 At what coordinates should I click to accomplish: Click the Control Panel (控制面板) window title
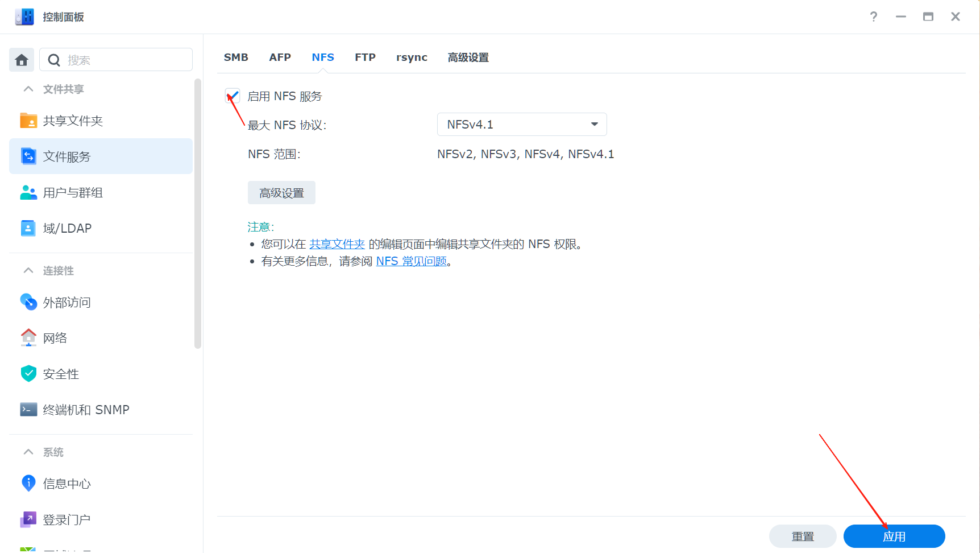click(63, 17)
